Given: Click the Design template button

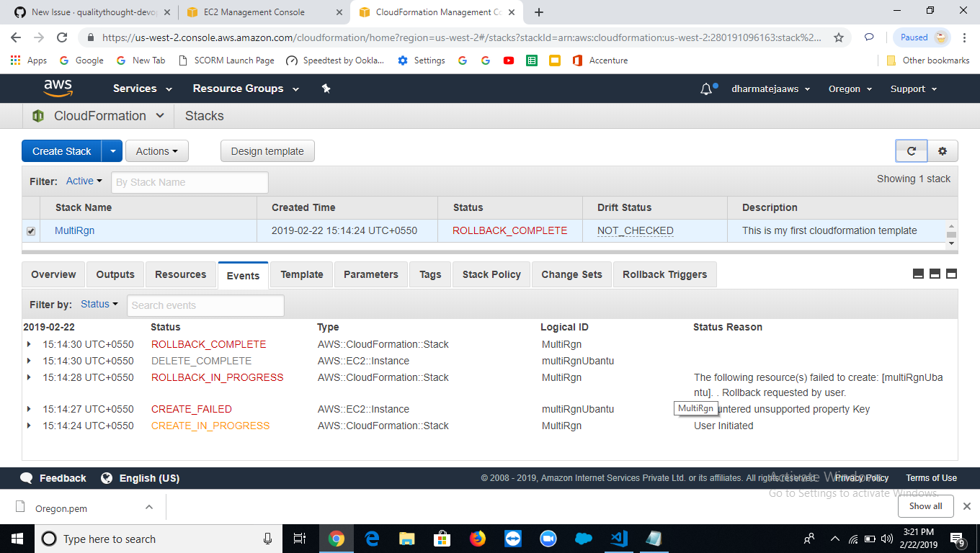Looking at the screenshot, I should pos(267,150).
